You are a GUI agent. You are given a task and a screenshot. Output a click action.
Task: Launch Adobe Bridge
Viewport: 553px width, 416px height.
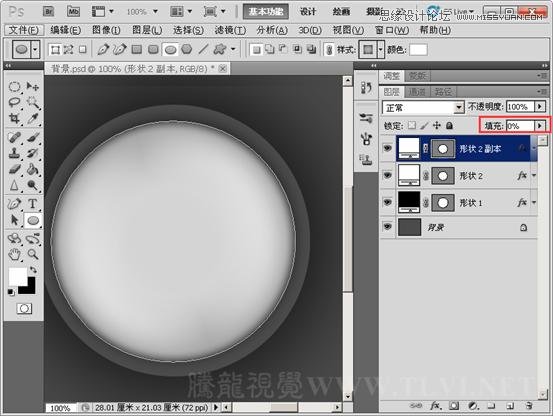pos(49,12)
